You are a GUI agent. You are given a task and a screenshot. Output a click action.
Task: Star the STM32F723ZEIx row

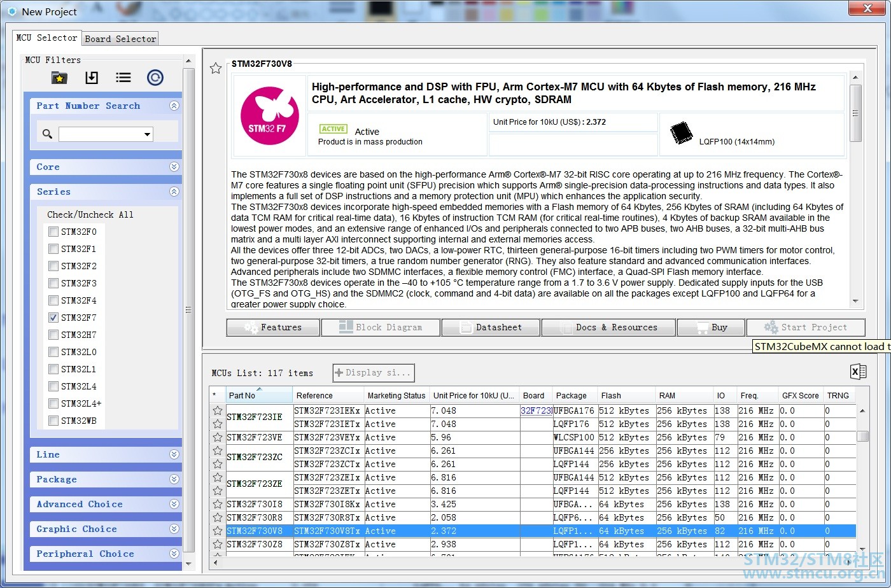(x=218, y=477)
